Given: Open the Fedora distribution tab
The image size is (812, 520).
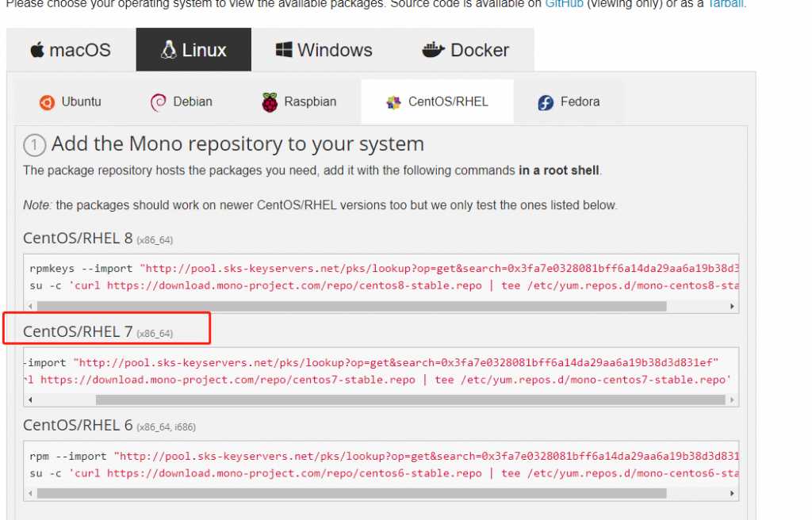Looking at the screenshot, I should (x=569, y=101).
